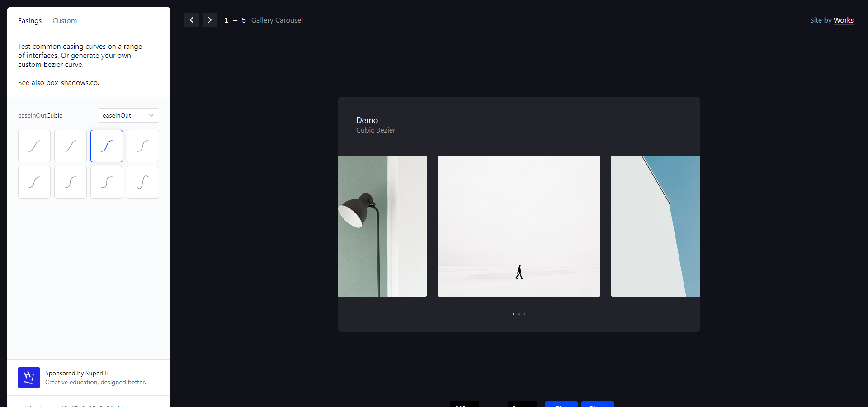Image resolution: width=868 pixels, height=407 pixels.
Task: Click the Gallery Carousel title text
Action: pos(277,20)
